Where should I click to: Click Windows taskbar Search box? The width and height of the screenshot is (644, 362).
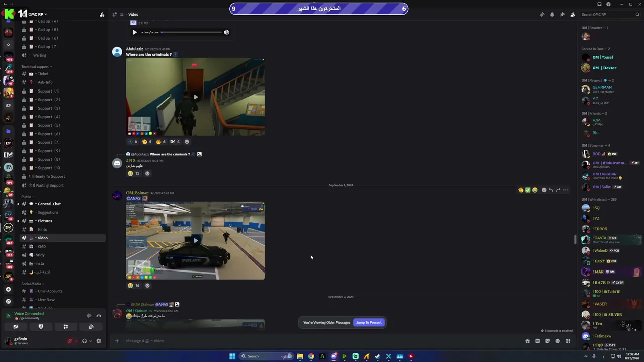[x=267, y=356]
